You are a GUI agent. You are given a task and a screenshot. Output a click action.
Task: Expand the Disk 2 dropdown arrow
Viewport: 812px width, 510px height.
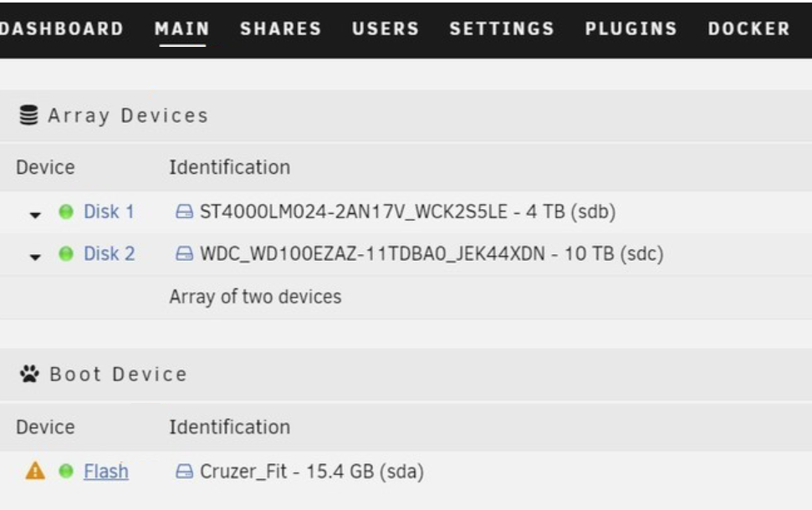click(x=34, y=256)
